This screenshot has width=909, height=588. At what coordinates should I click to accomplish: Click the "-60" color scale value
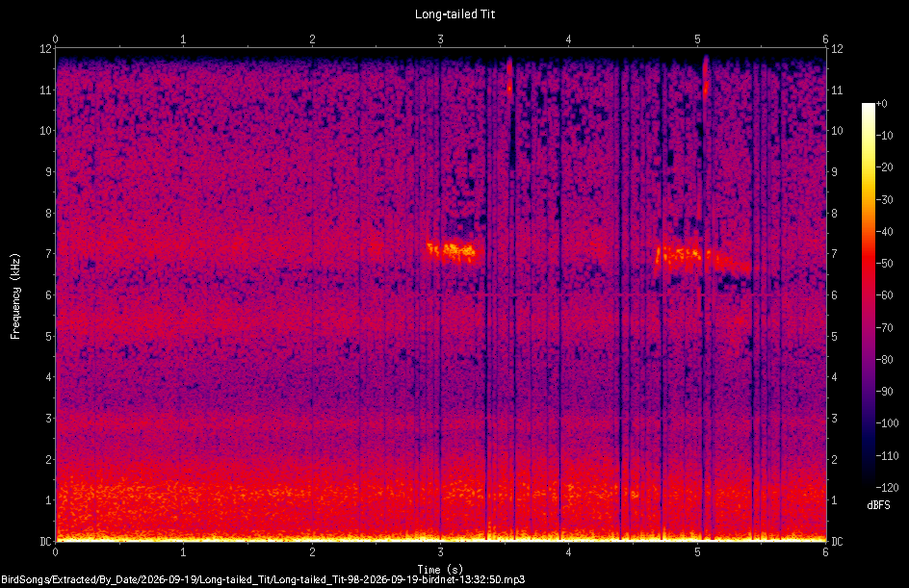(x=884, y=295)
